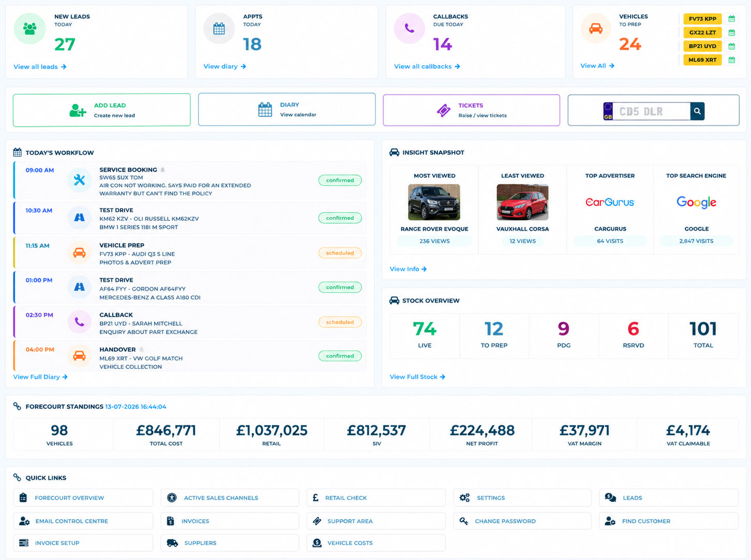Click the Callbacks phone icon
This screenshot has width=751, height=560.
click(409, 28)
